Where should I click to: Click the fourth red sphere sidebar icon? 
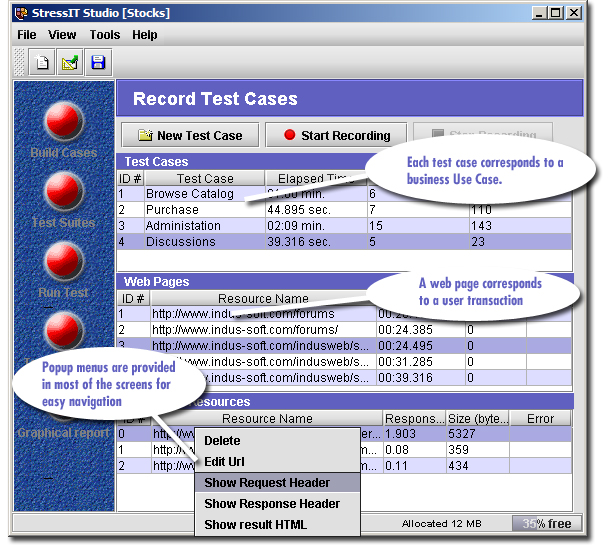[x=64, y=328]
